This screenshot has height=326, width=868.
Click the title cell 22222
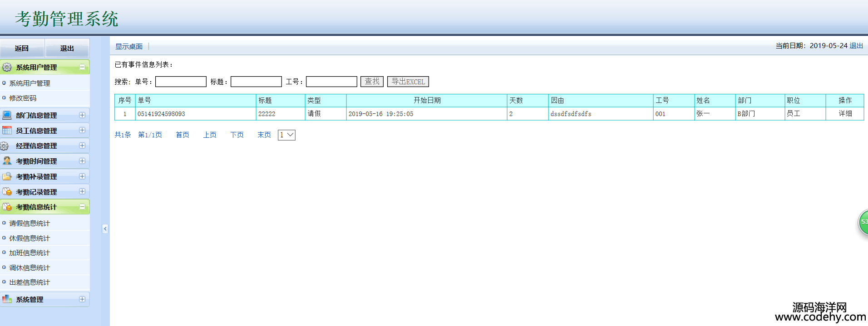[x=281, y=114]
